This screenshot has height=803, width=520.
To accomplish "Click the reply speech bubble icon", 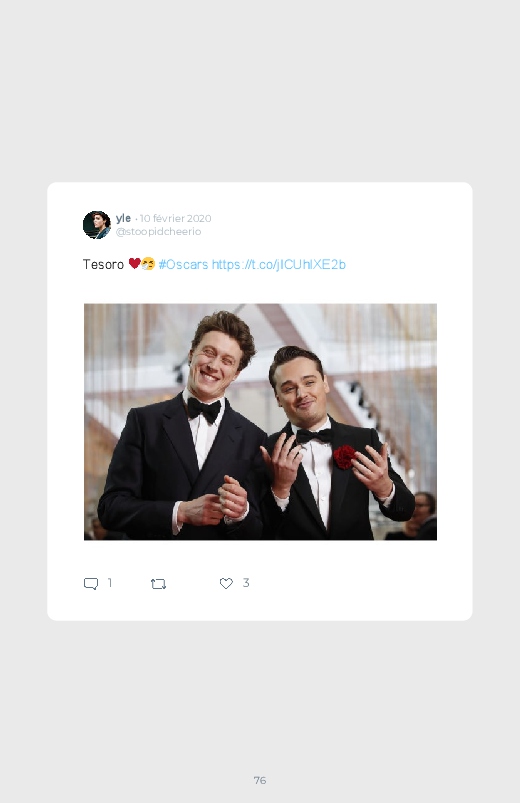I will (91, 583).
